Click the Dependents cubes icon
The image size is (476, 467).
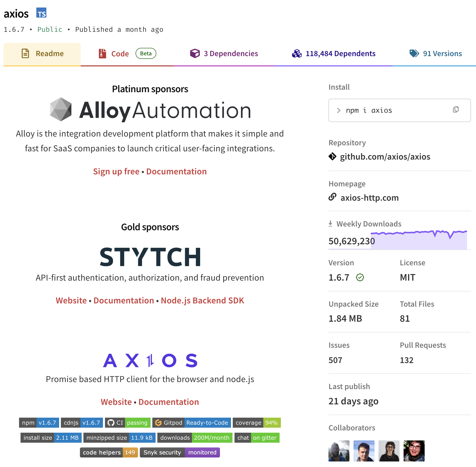tap(297, 54)
